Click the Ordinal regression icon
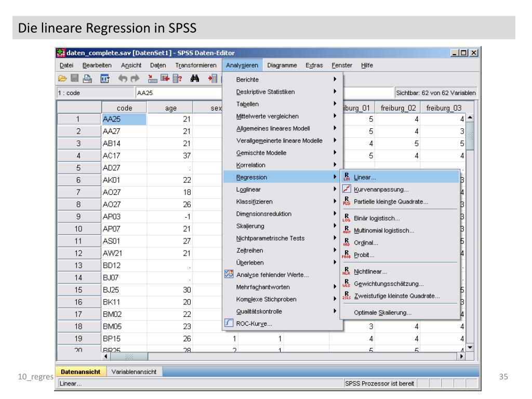The height and width of the screenshot is (399, 532). point(347,242)
